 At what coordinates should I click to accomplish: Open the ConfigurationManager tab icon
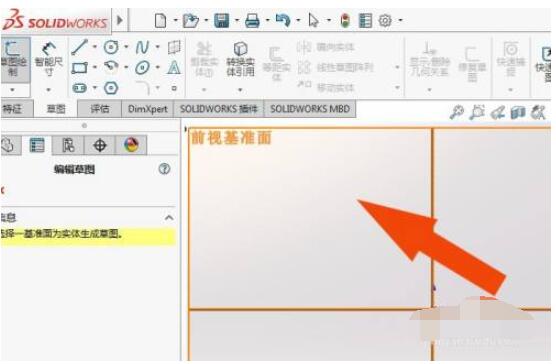pyautogui.click(x=68, y=145)
